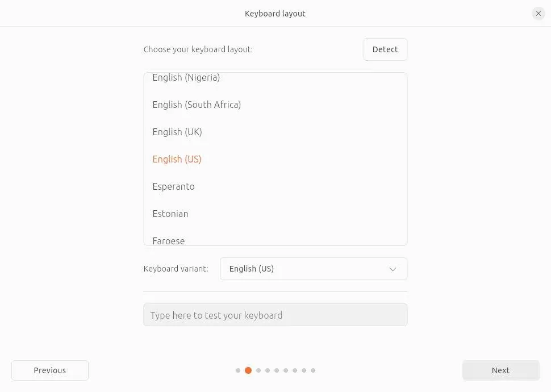Click the active orange step dot
551x392 pixels.
(248, 370)
